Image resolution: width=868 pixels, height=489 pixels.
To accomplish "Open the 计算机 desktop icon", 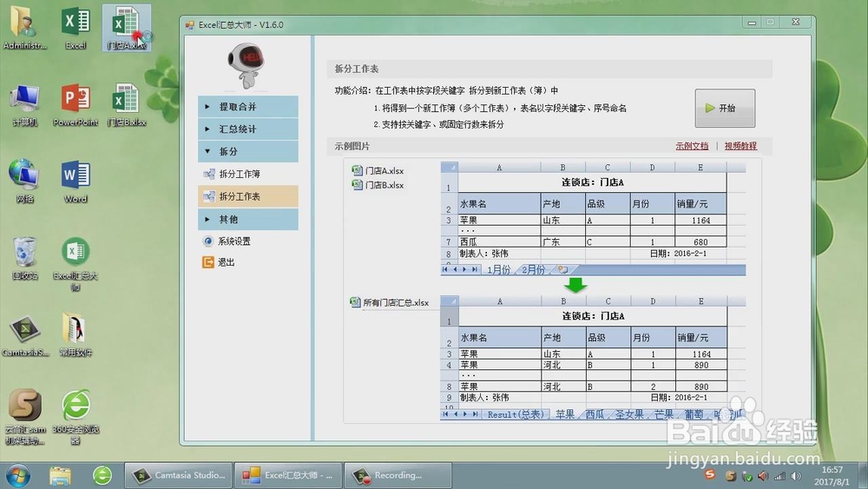I will point(24,105).
